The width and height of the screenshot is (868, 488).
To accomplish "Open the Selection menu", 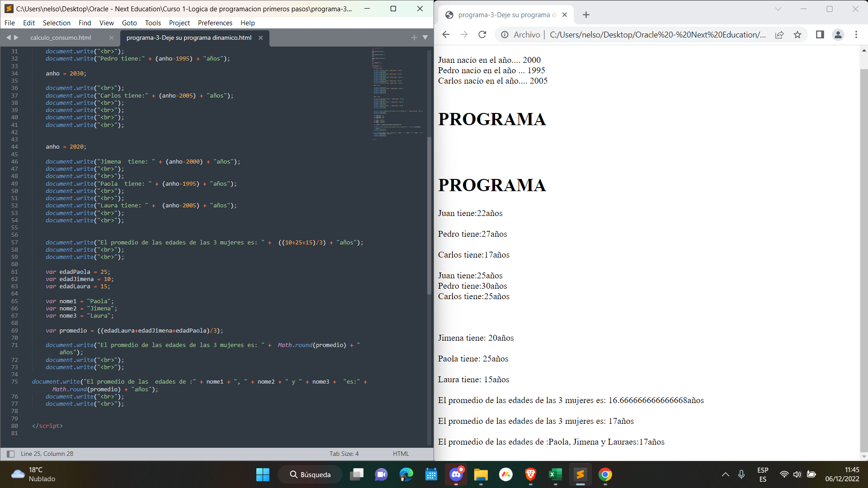I will tap(57, 23).
